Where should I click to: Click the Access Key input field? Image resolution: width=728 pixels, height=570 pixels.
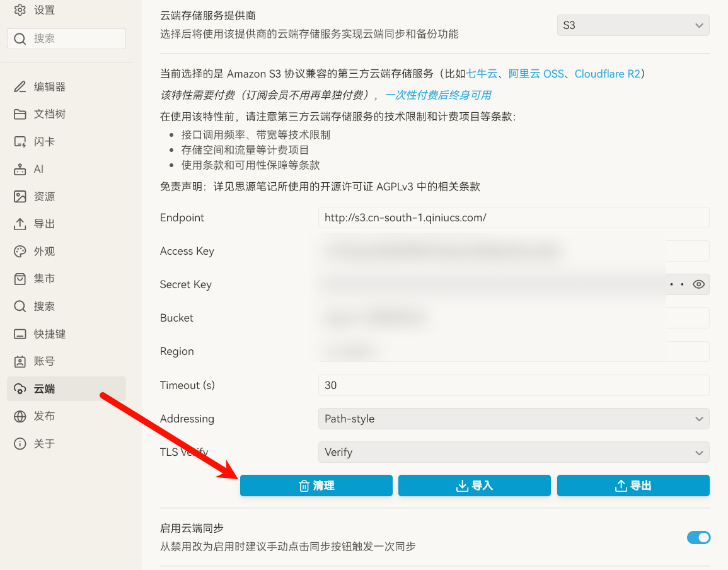click(514, 251)
